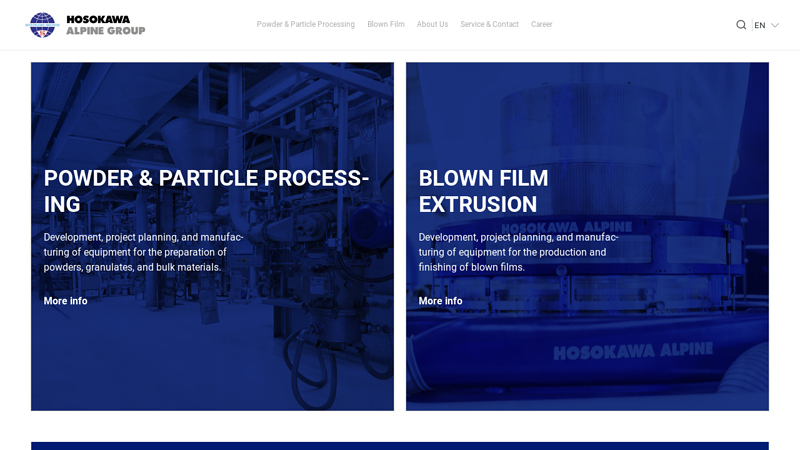
Task: Click the Hosokawa Alpine Group wordmark
Action: pyautogui.click(x=106, y=25)
